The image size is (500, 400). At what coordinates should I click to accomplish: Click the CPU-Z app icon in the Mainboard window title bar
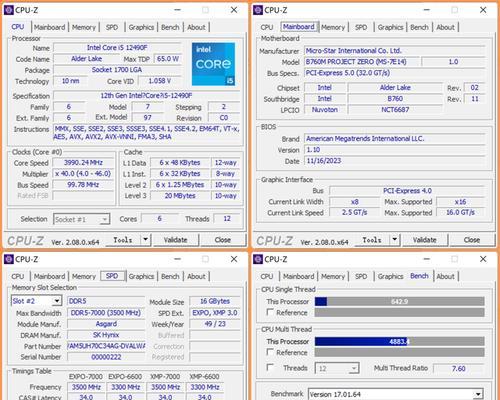point(258,10)
